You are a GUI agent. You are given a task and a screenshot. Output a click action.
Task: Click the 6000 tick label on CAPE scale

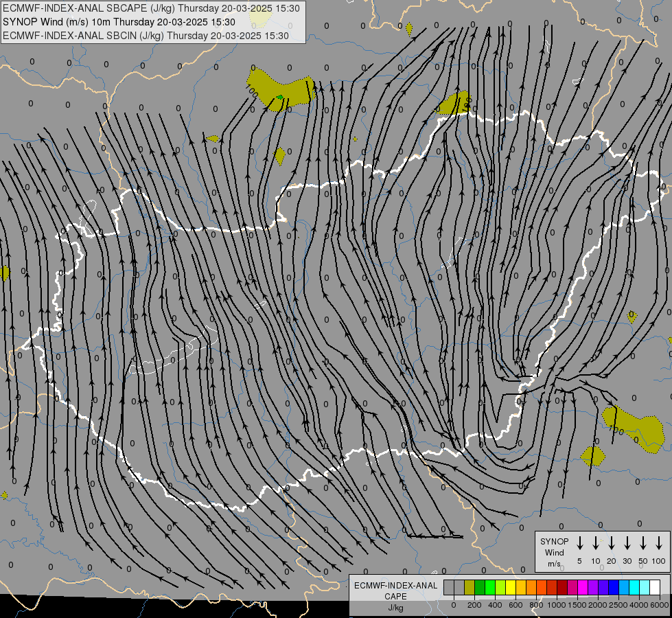point(660,605)
